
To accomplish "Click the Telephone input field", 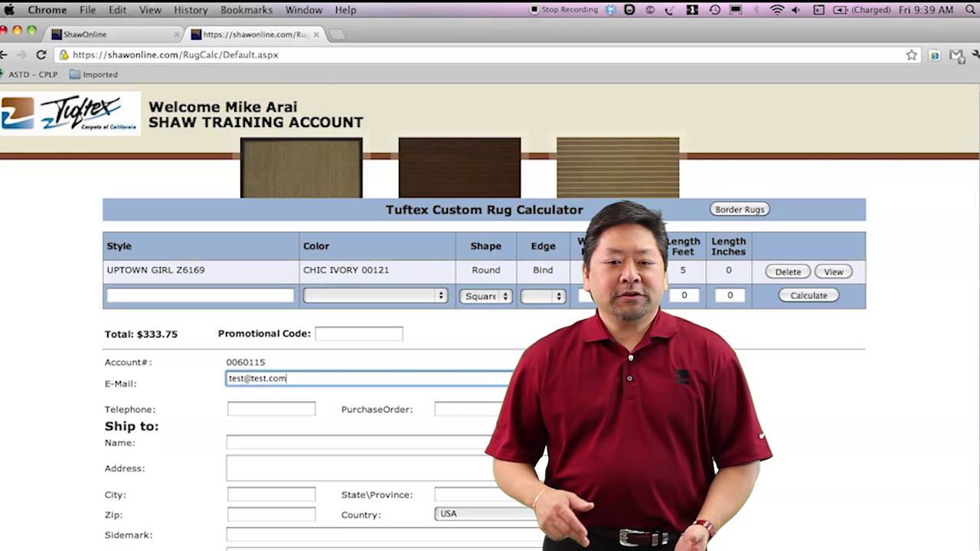I will tap(271, 409).
